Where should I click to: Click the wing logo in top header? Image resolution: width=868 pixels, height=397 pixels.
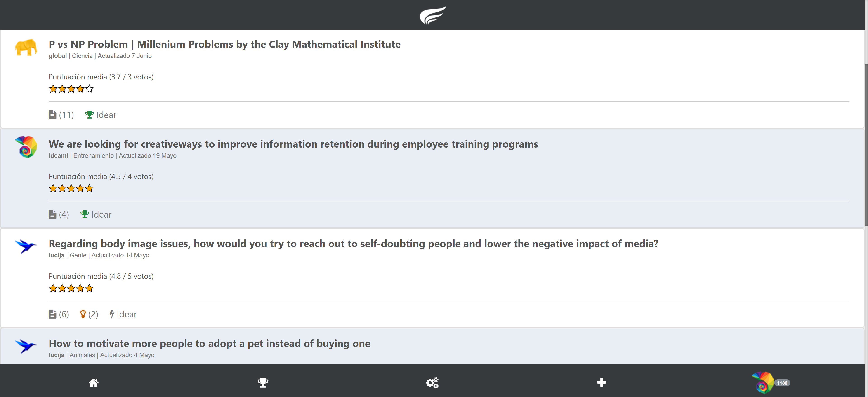(433, 15)
